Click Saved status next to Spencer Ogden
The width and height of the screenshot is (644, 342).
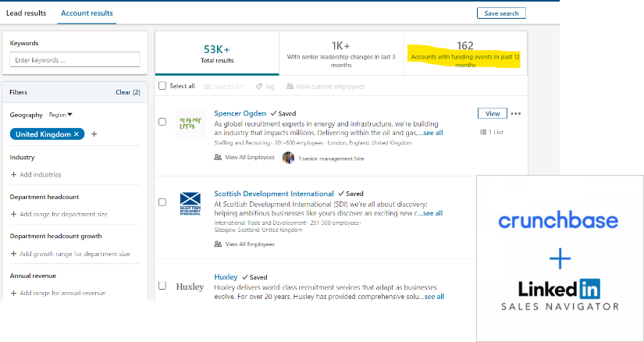[283, 114]
